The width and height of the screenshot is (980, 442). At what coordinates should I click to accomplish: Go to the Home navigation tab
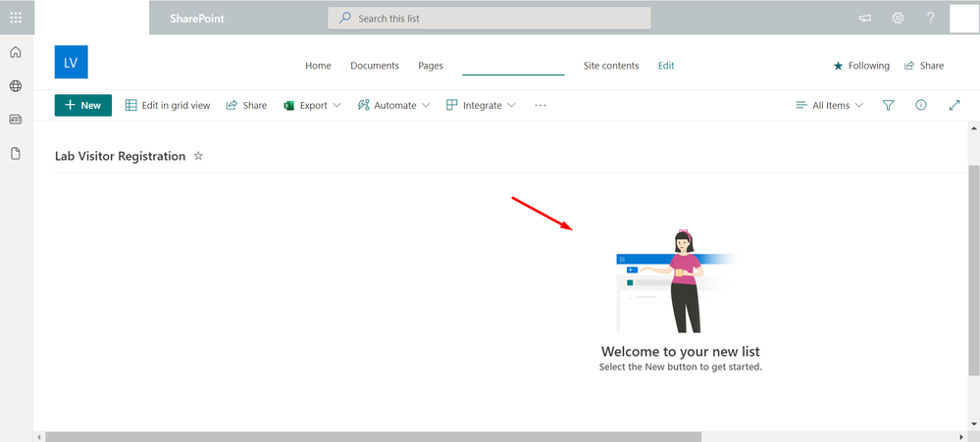pos(318,66)
